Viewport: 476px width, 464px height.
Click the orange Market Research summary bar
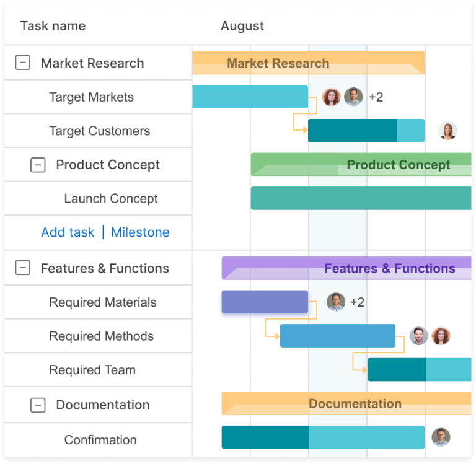(308, 63)
